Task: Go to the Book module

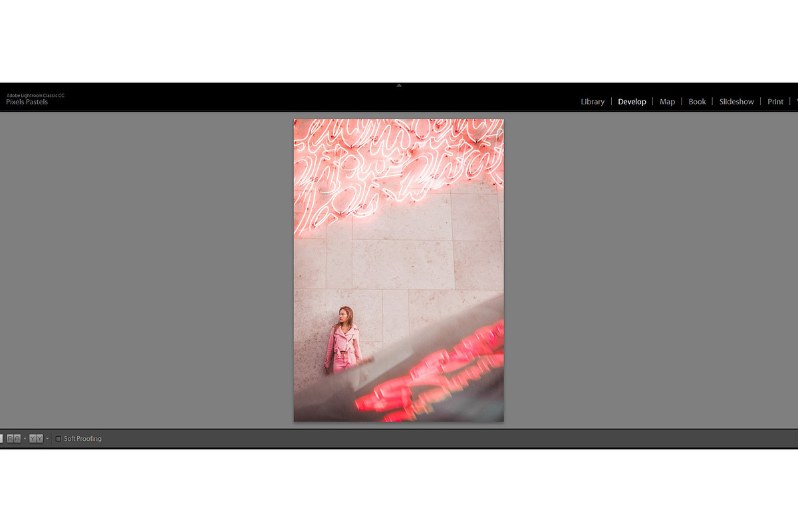Action: coord(697,102)
